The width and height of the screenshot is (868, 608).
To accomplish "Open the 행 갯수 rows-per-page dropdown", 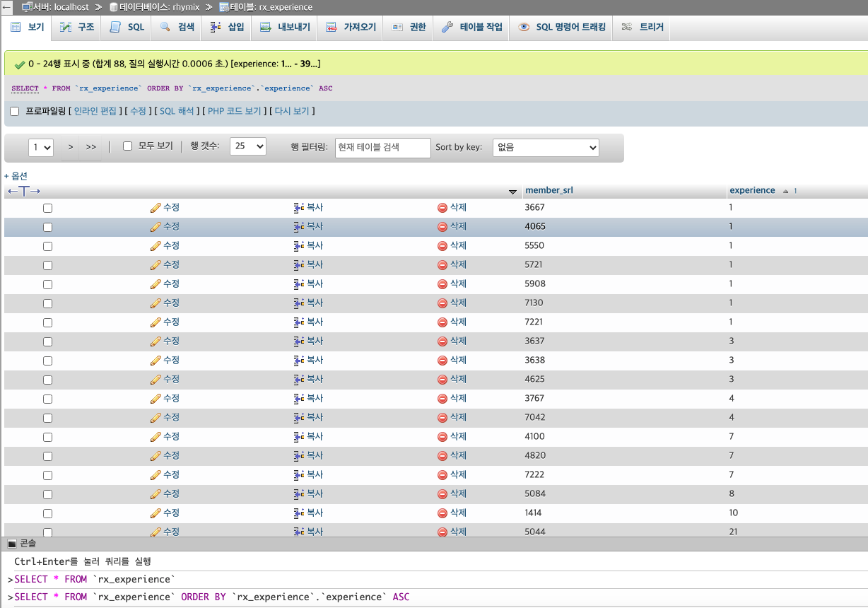I will [248, 146].
